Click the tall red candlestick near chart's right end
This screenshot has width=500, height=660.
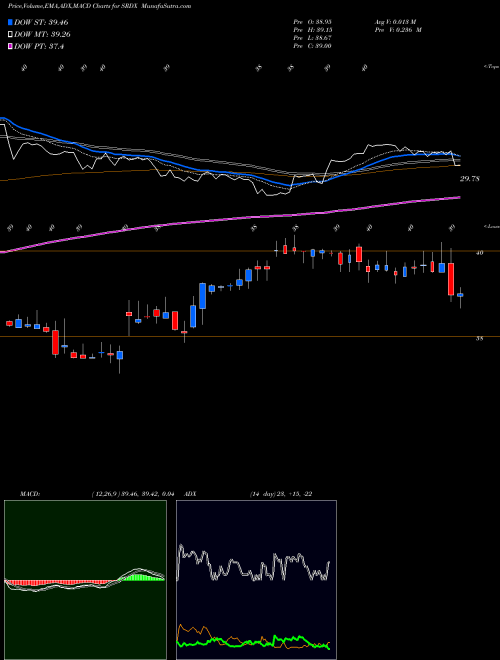[x=451, y=279]
